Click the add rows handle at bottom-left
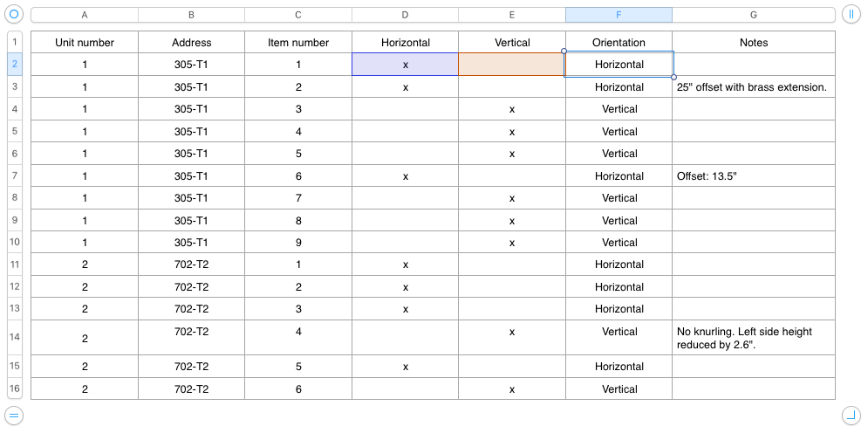This screenshot has width=868, height=433. [x=14, y=415]
